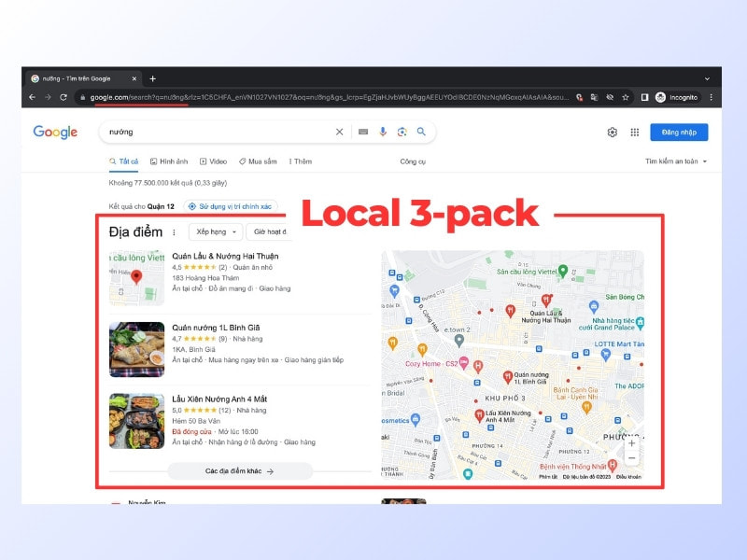Open the Google apps grid launcher
Image resolution: width=747 pixels, height=560 pixels.
point(634,132)
